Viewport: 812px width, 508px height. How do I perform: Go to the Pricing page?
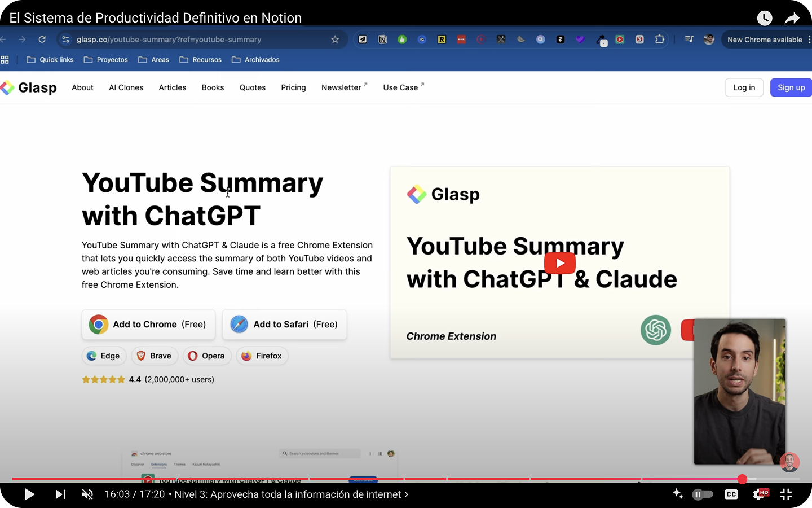pos(293,87)
